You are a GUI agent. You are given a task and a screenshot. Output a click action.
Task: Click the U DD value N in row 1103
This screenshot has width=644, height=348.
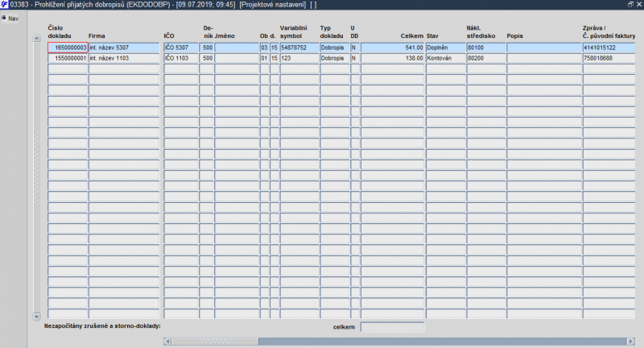point(355,58)
